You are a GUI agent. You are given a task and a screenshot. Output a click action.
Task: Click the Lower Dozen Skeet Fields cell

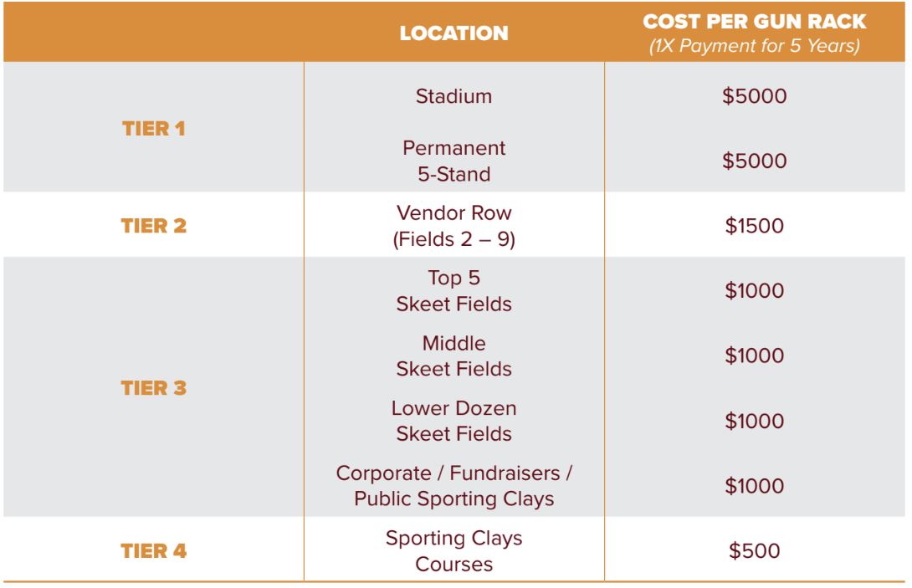point(453,421)
